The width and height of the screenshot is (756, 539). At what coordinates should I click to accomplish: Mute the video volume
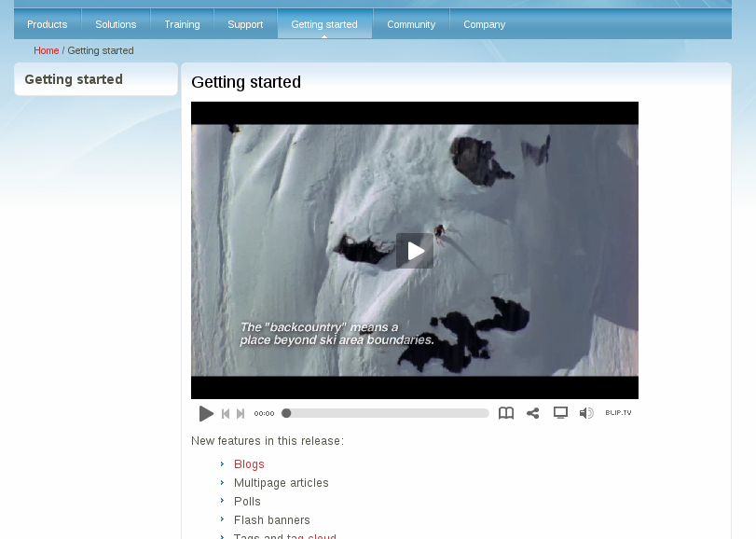click(x=585, y=413)
